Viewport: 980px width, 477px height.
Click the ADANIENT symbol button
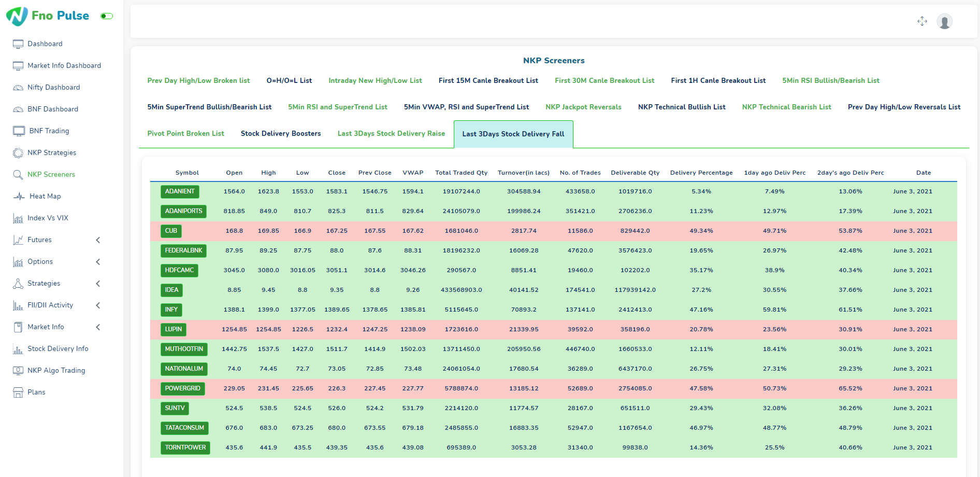coord(180,192)
